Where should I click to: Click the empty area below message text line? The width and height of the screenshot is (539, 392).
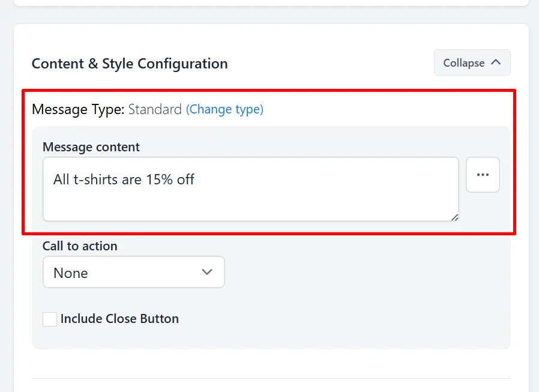tap(251, 205)
